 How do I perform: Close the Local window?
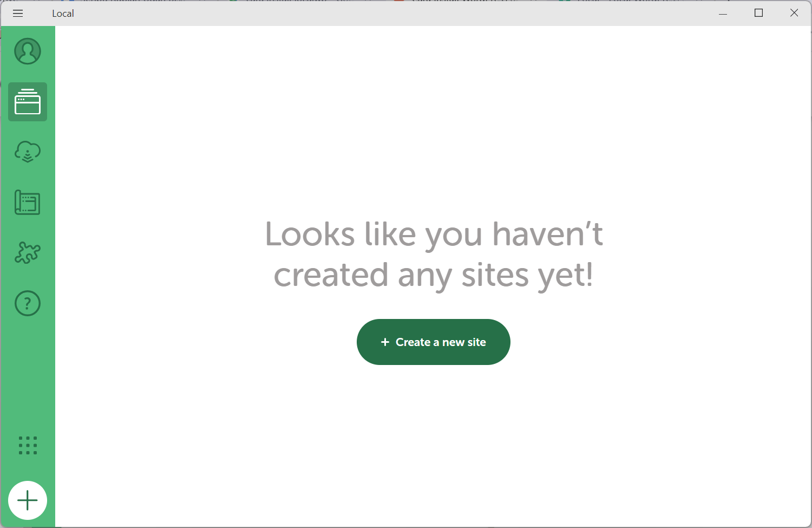794,13
